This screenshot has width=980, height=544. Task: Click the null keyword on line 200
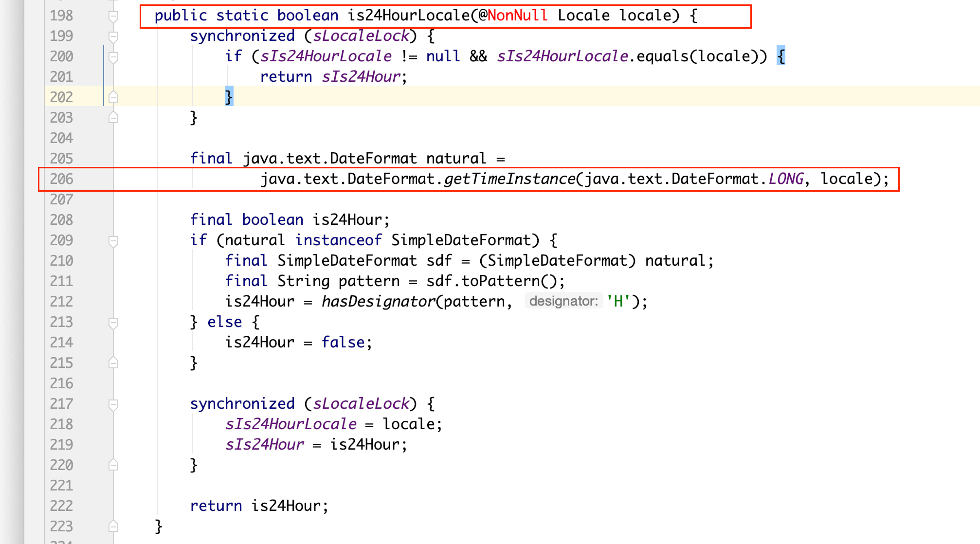coord(443,56)
